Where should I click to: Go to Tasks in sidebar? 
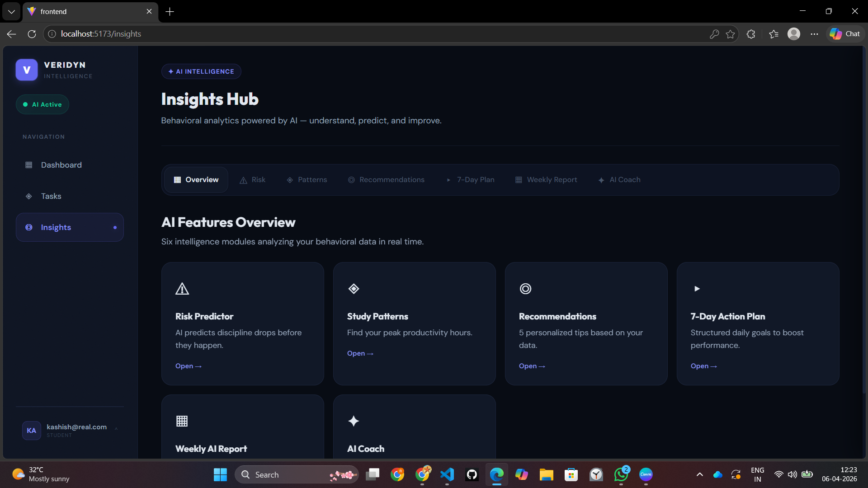coord(70,196)
